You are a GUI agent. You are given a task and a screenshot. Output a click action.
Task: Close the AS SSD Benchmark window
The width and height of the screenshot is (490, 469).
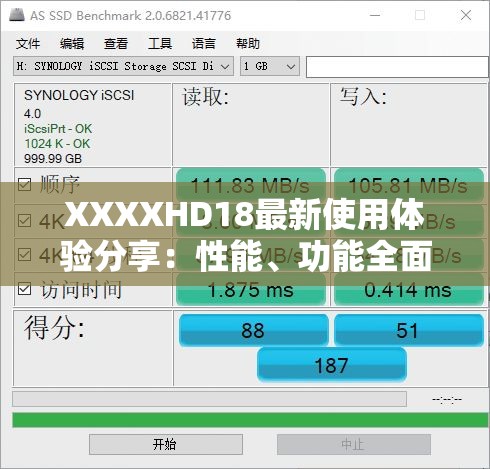[x=466, y=15]
